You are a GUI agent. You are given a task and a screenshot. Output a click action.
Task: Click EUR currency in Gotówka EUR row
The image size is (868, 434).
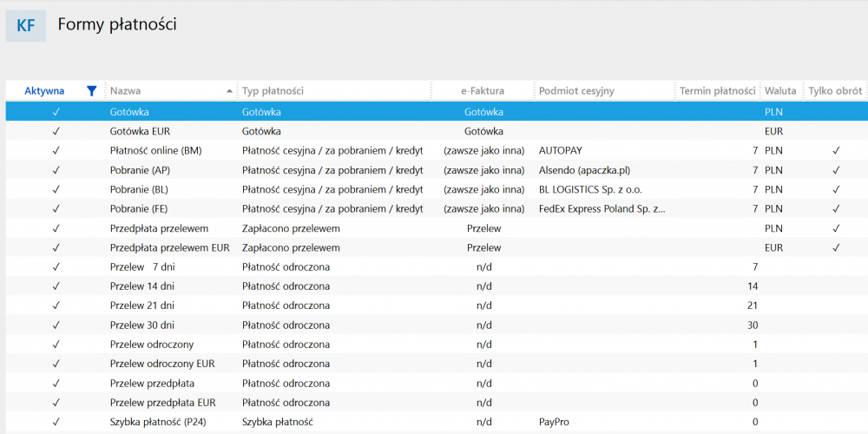coord(774,132)
